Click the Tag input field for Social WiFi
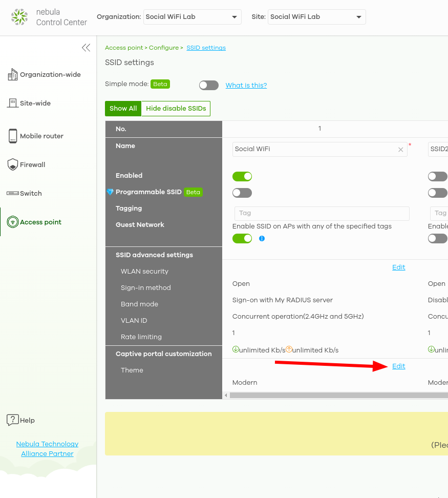 pyautogui.click(x=322, y=213)
